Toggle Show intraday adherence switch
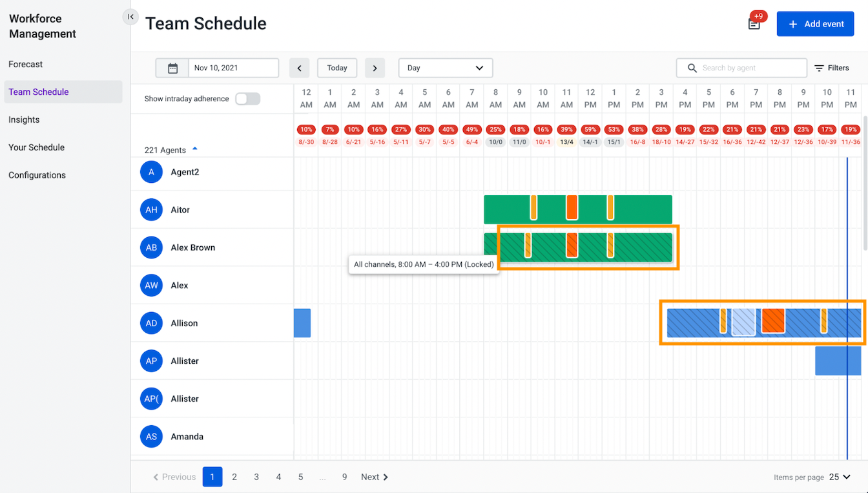Image resolution: width=868 pixels, height=493 pixels. (247, 99)
